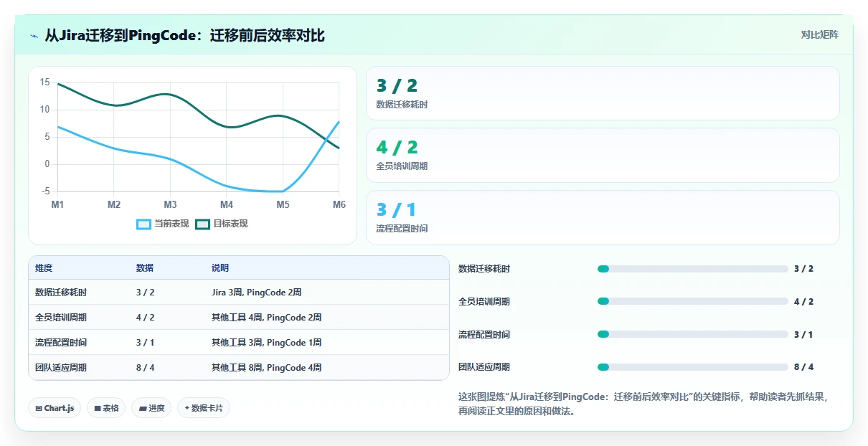This screenshot has width=868, height=446.
Task: Open the 4 / 2 全员培训周期 card
Action: 603,155
